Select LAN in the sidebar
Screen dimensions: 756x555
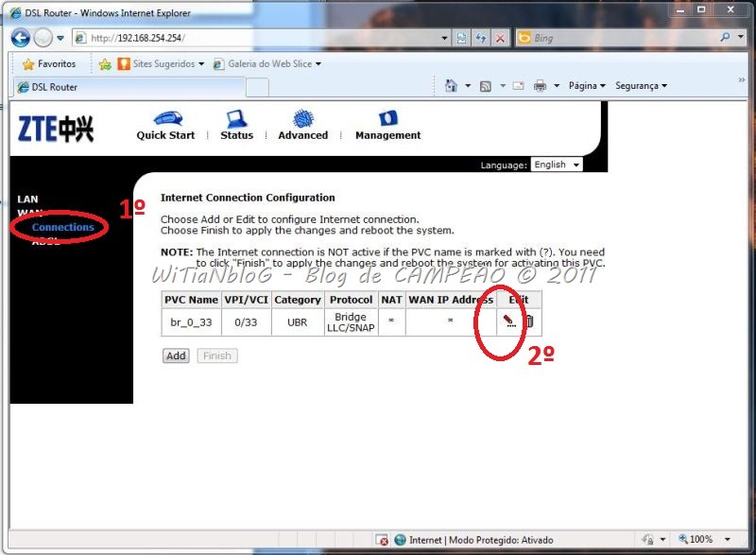[27, 199]
